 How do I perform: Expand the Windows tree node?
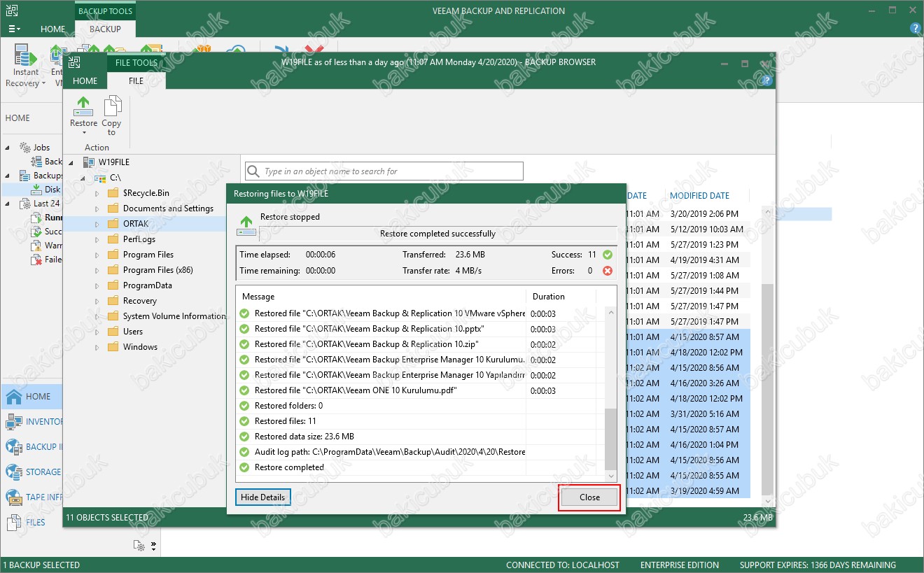[97, 347]
